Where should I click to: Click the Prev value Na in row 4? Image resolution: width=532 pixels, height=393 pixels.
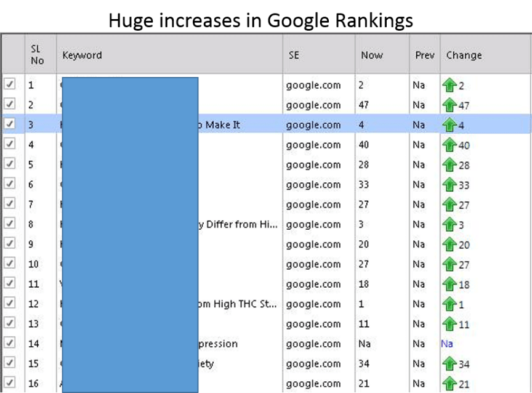pyautogui.click(x=419, y=145)
